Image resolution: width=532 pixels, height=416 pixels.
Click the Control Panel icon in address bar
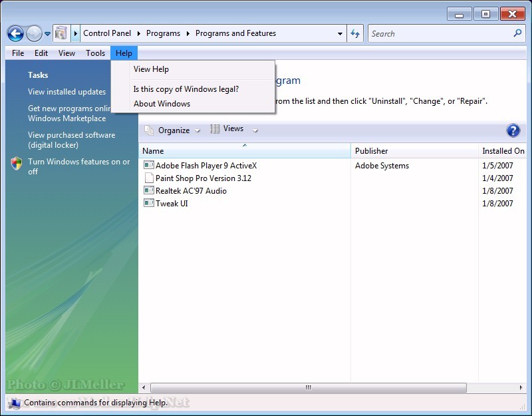(x=61, y=33)
